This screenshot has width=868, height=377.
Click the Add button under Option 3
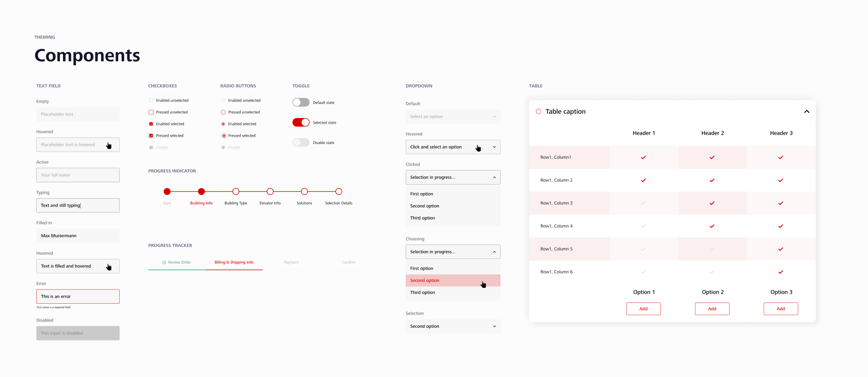click(x=781, y=309)
